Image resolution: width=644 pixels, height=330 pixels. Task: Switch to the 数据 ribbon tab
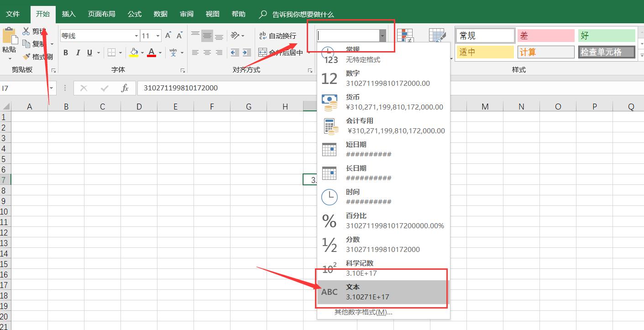(160, 14)
